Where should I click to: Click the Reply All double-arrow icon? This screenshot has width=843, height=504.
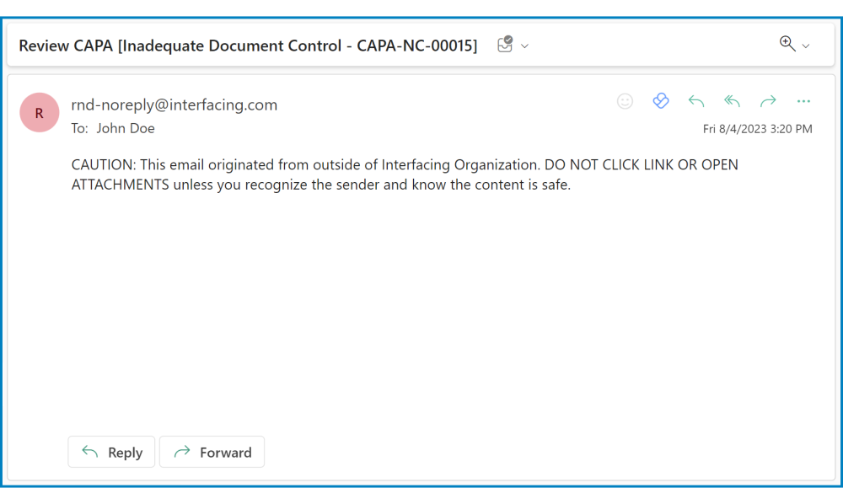(732, 101)
